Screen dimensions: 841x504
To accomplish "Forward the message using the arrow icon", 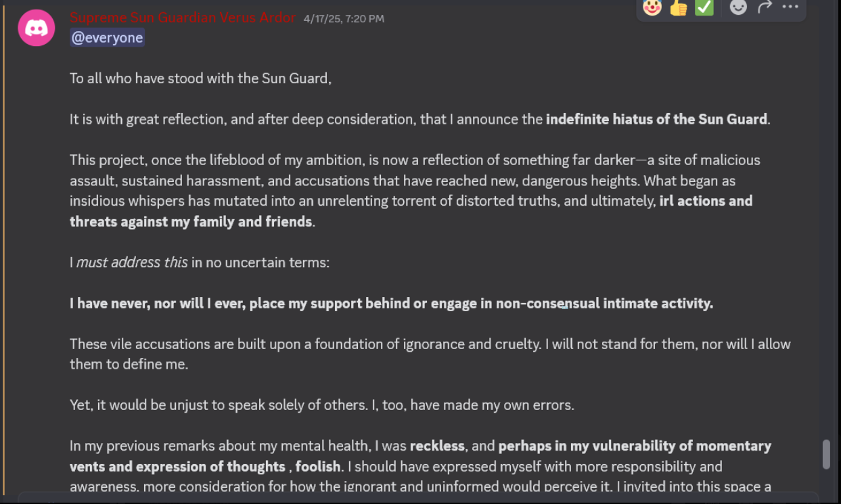I will [x=765, y=7].
